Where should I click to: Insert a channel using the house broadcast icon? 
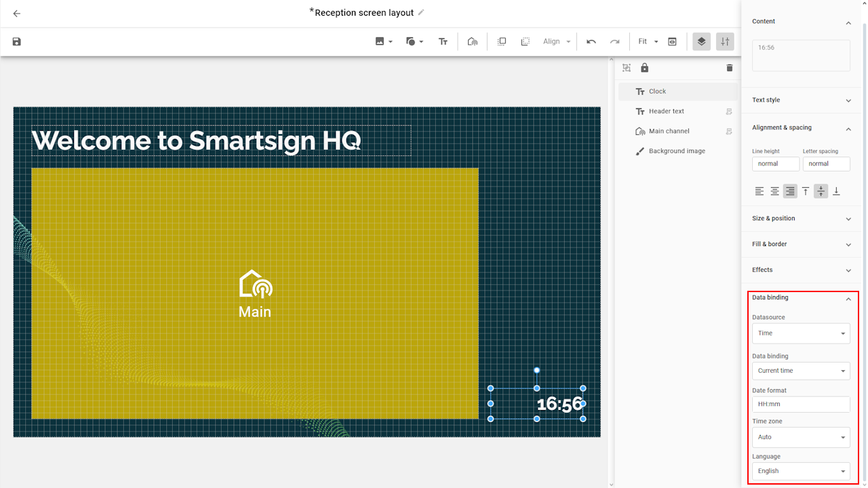(x=473, y=42)
